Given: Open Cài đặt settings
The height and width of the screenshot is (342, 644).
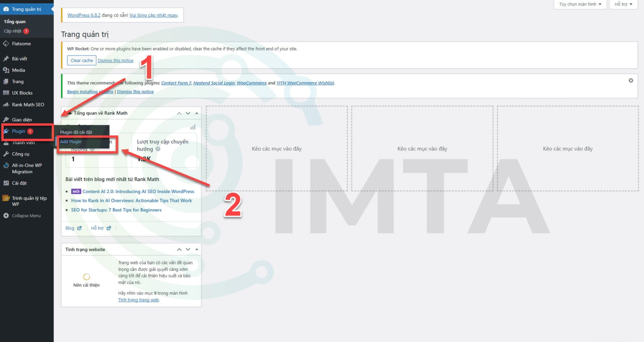Looking at the screenshot, I should [x=19, y=183].
